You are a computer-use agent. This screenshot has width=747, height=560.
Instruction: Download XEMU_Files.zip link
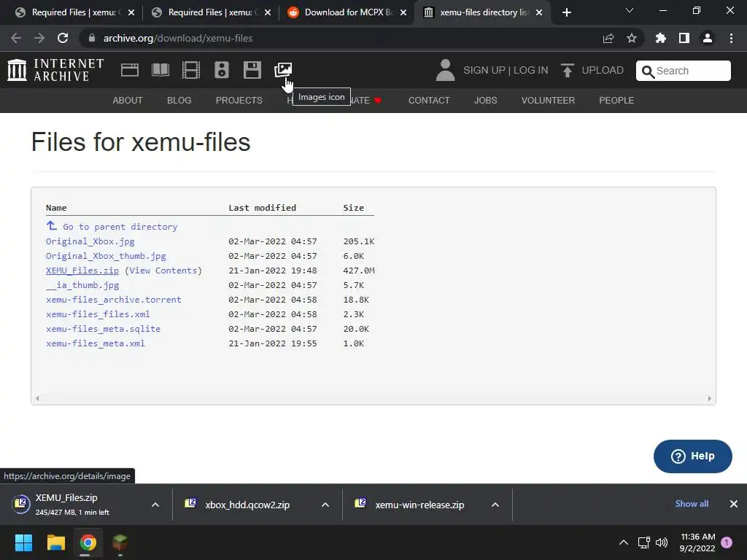82,271
